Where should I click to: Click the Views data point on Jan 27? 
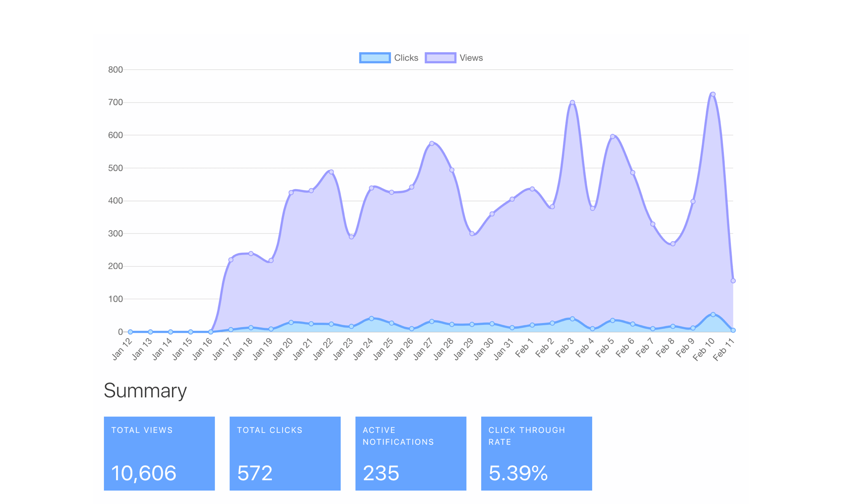point(432,144)
